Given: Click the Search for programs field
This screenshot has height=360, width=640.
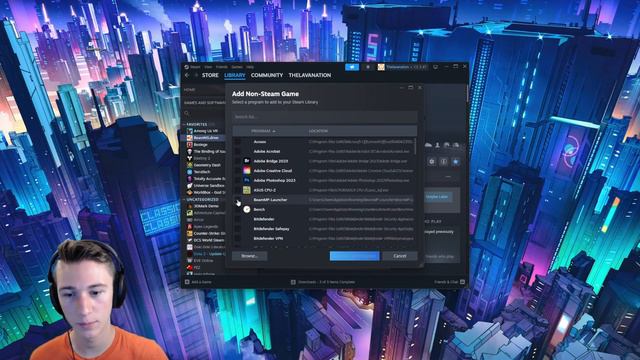Looking at the screenshot, I should click(325, 117).
